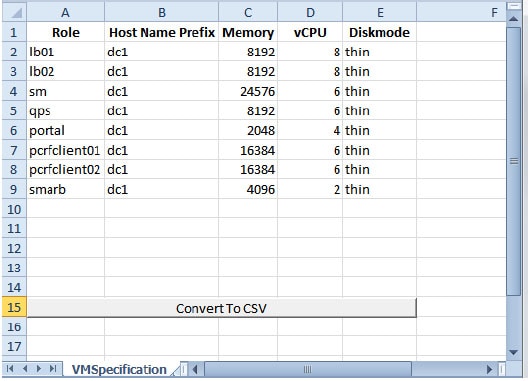Select the 24576 memory cell
Screen dimensions: 528x381
(248, 91)
